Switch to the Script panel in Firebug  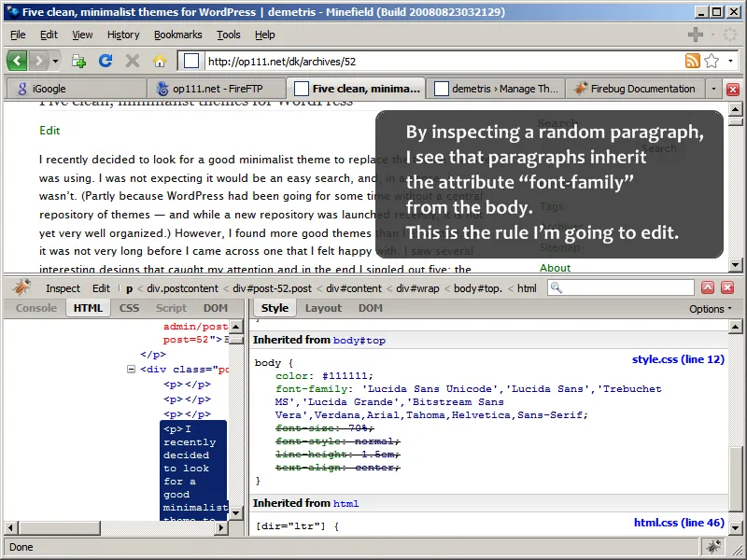point(171,308)
